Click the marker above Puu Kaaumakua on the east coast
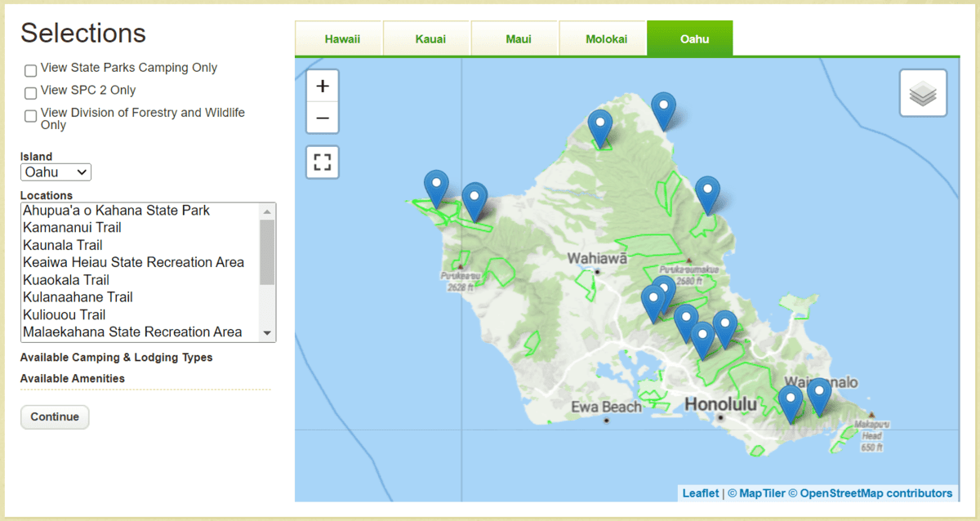980x521 pixels. click(x=707, y=195)
